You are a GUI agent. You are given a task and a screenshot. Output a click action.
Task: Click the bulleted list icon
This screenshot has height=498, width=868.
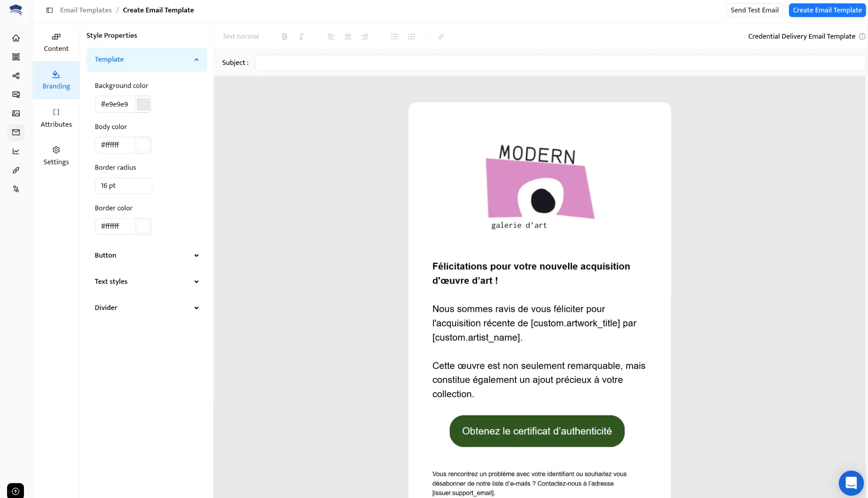click(394, 37)
